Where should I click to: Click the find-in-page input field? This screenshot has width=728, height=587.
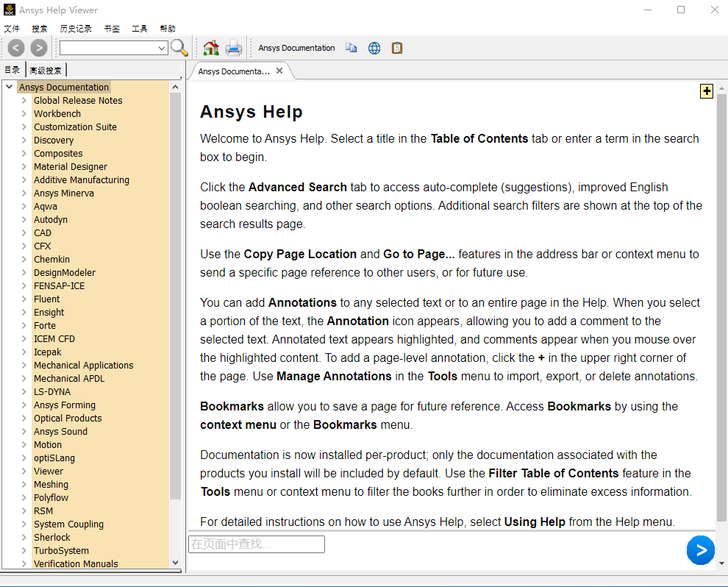point(256,545)
